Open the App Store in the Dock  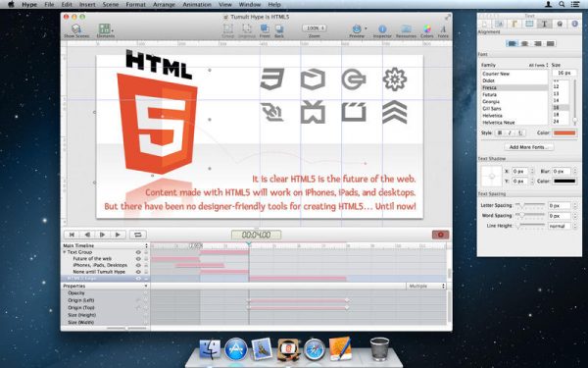click(x=236, y=349)
